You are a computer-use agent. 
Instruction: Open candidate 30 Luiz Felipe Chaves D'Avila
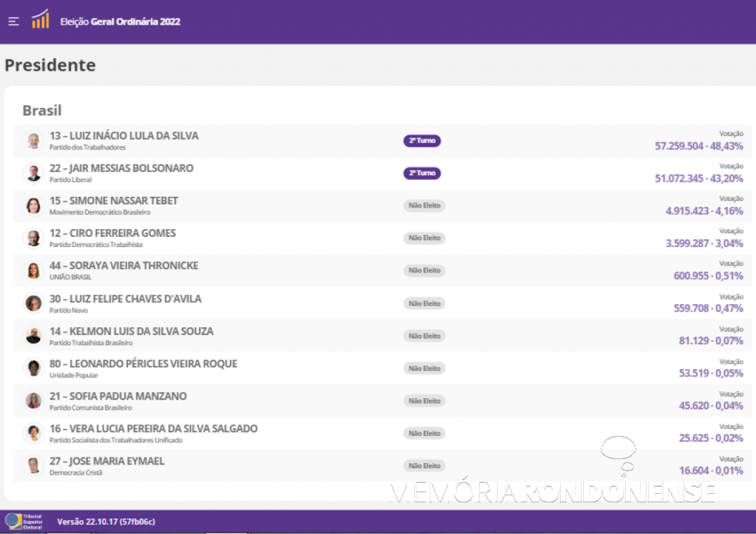(125, 299)
